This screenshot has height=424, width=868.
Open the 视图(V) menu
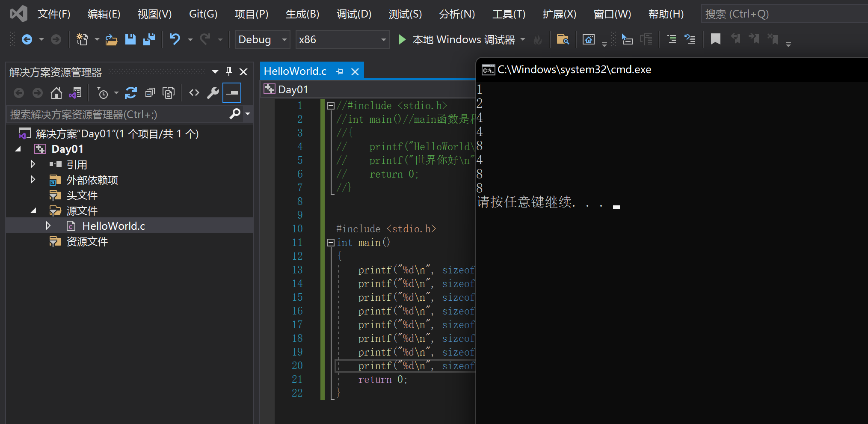click(x=154, y=14)
